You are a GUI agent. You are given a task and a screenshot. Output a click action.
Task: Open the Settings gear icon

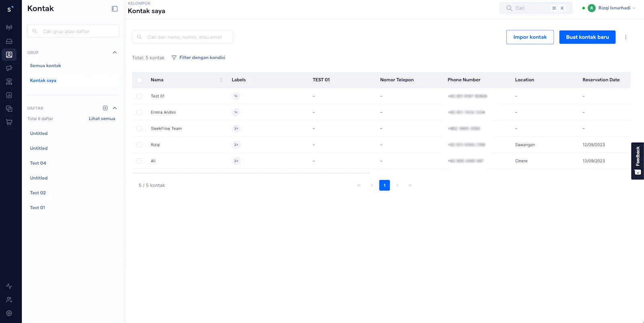(9, 313)
